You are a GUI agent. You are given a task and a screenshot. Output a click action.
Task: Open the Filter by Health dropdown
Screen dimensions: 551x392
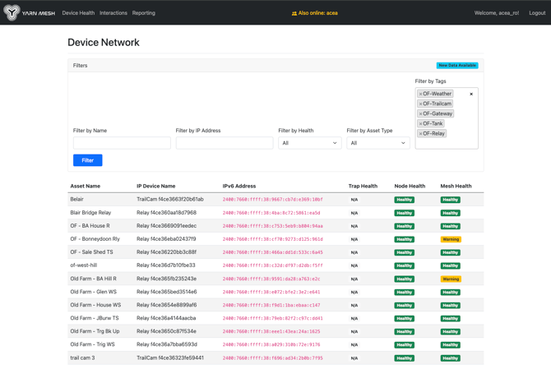point(309,143)
